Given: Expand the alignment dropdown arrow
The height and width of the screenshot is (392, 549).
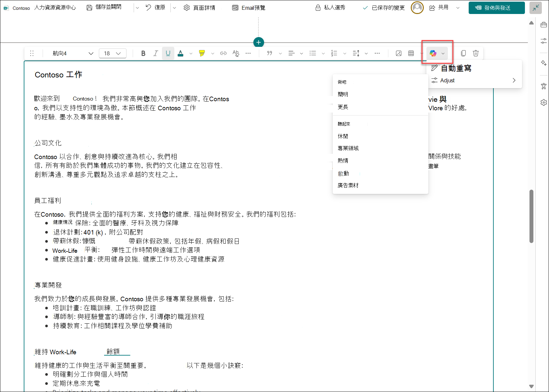Looking at the screenshot, I should pyautogui.click(x=301, y=53).
